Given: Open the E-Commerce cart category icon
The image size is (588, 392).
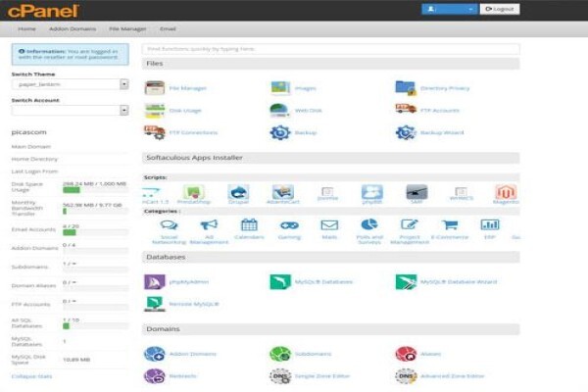Looking at the screenshot, I should pos(450,224).
